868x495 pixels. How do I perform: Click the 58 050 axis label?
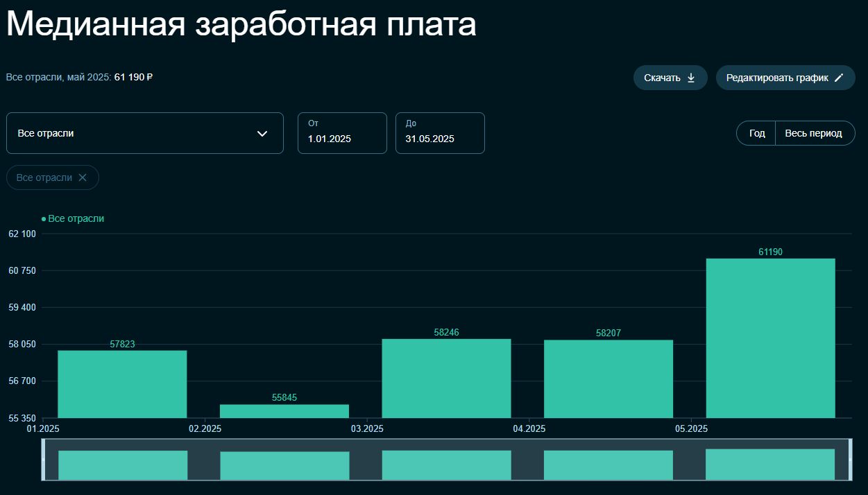click(22, 344)
